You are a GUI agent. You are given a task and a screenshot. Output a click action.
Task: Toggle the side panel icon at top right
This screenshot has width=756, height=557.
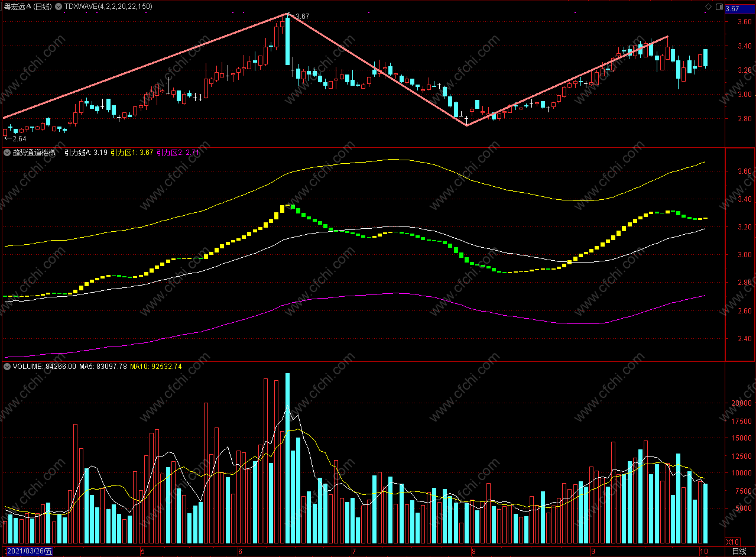tap(718, 7)
